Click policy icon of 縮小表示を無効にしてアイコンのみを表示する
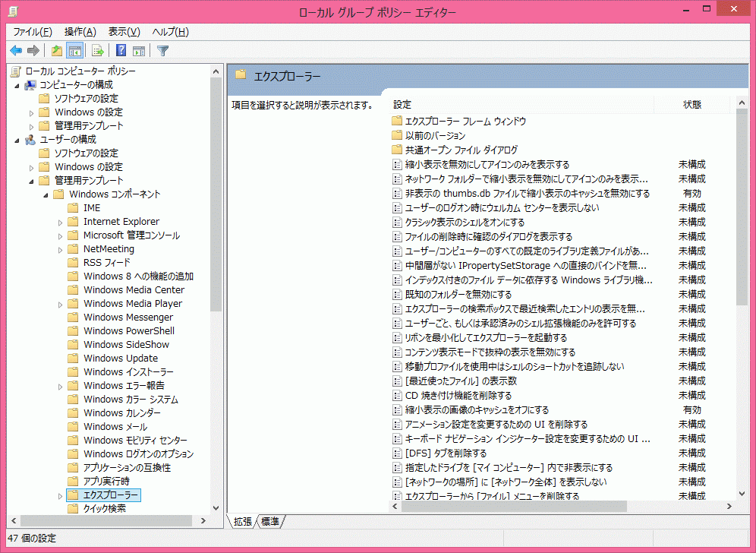This screenshot has height=553, width=756. point(397,165)
